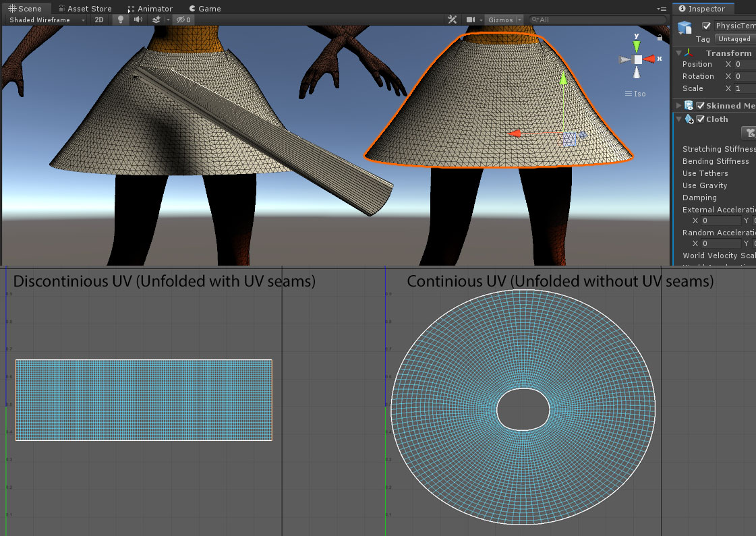The image size is (756, 536).
Task: Uncheck the PhysicTemp active checkbox
Action: pos(707,26)
